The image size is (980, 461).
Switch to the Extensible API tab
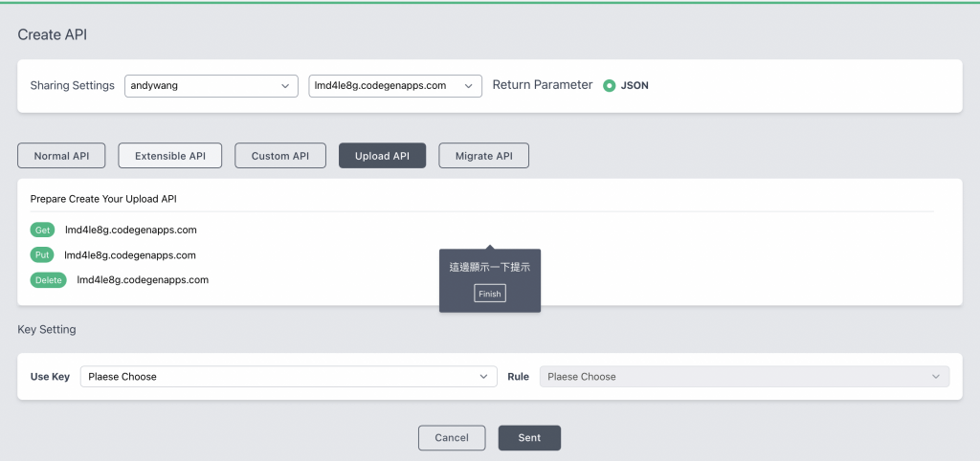pos(169,156)
